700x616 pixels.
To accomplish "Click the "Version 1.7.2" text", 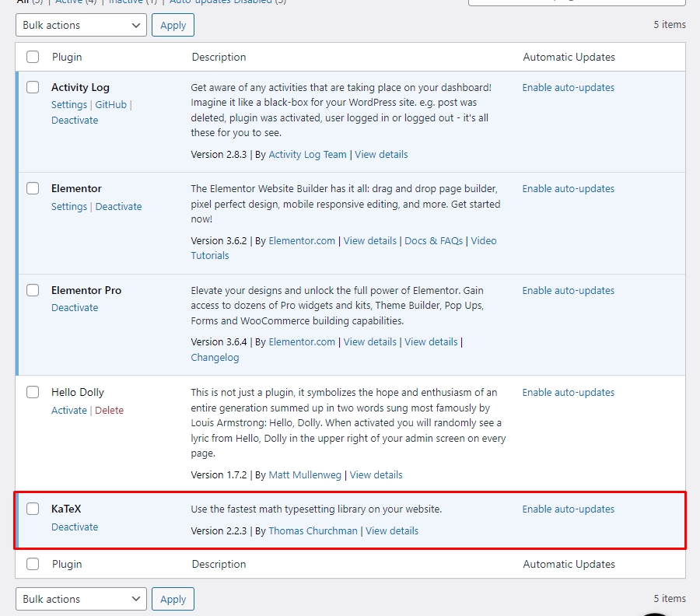I will coord(219,475).
